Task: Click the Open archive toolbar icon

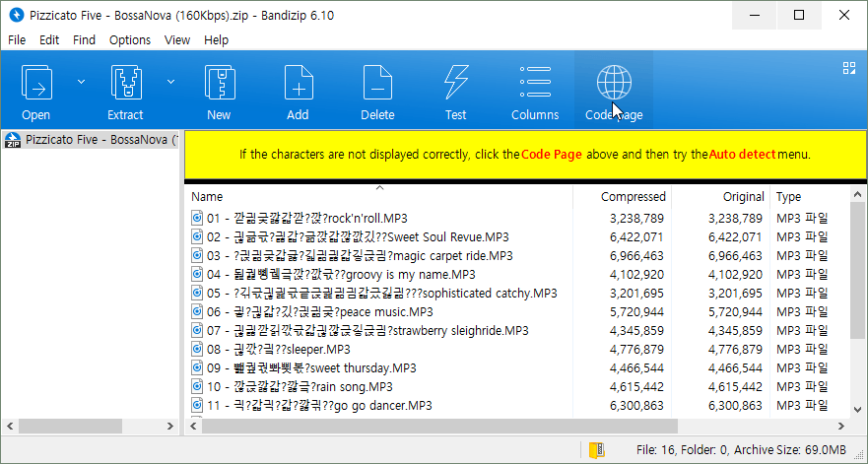Action: [36, 84]
